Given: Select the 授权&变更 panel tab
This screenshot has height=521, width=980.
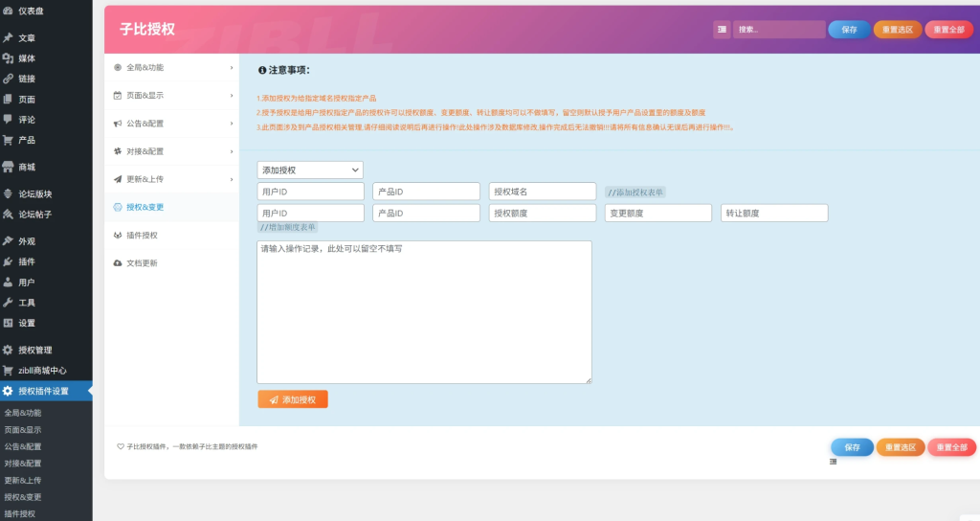Looking at the screenshot, I should pos(172,207).
